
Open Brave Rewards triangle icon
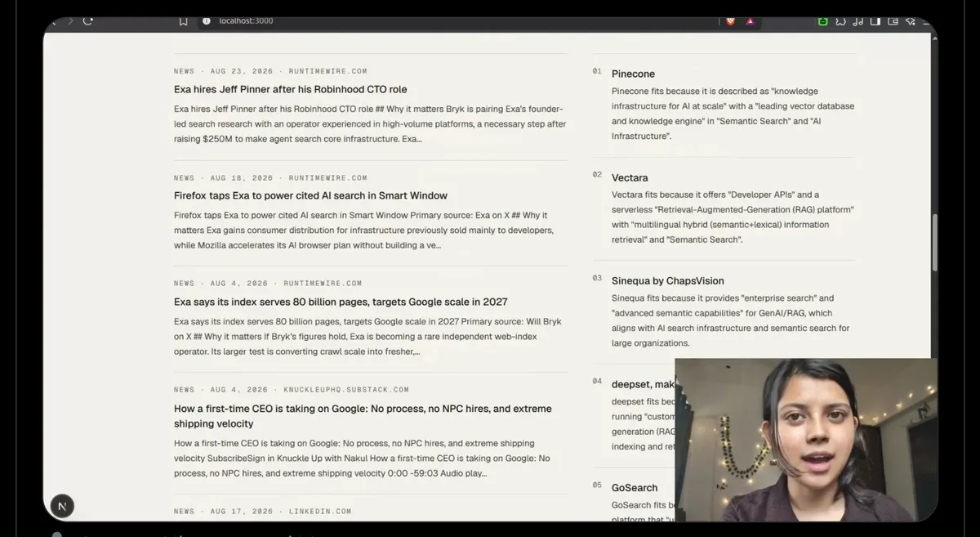(750, 21)
